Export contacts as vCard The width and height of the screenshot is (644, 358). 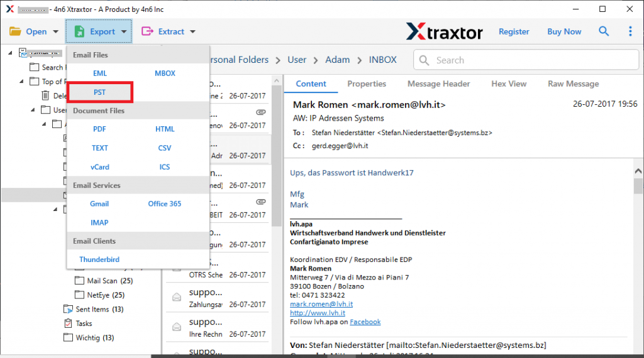click(100, 167)
